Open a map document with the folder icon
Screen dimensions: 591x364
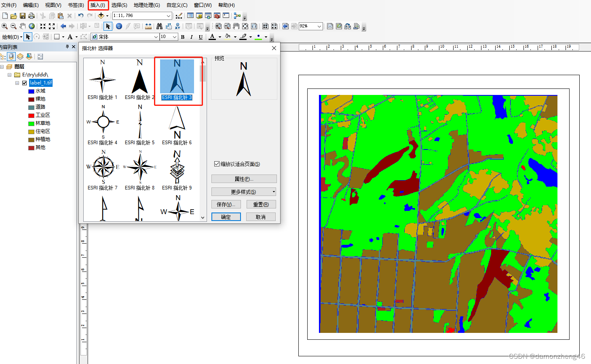tap(14, 16)
